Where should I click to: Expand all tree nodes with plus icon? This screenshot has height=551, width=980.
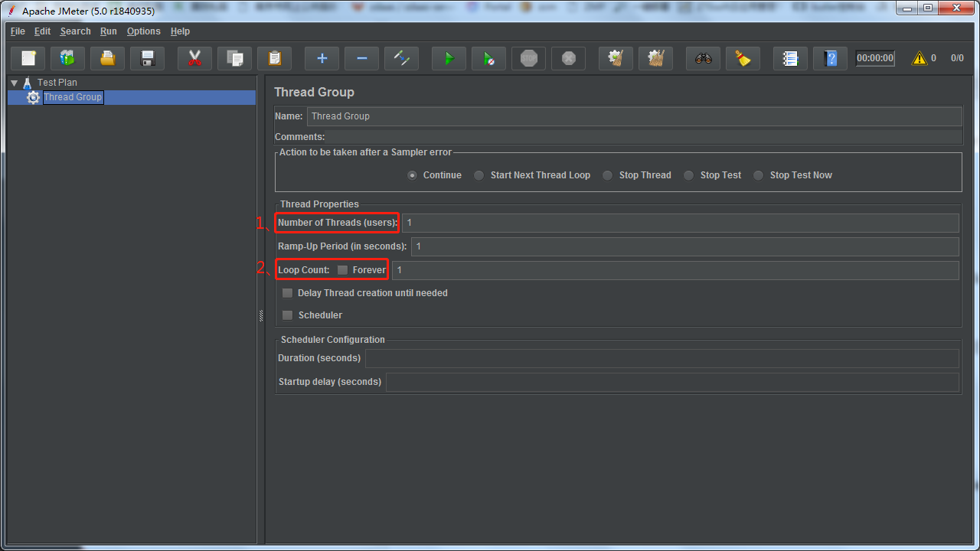point(322,58)
